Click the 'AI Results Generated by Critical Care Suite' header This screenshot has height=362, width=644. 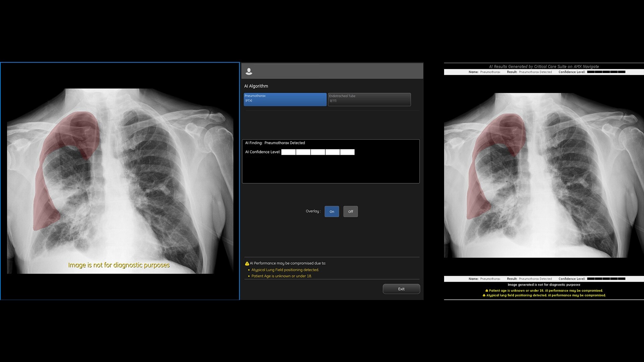(x=544, y=66)
